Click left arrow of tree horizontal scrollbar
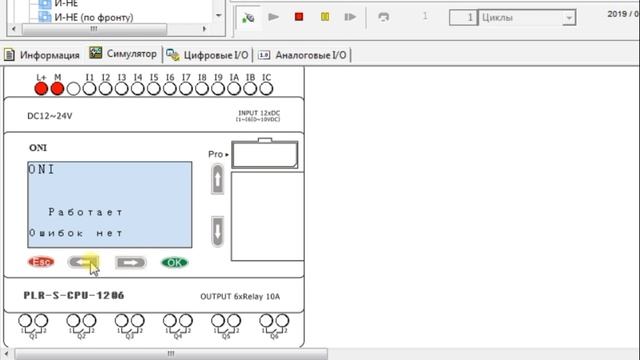The width and height of the screenshot is (640, 360). pyautogui.click(x=13, y=29)
